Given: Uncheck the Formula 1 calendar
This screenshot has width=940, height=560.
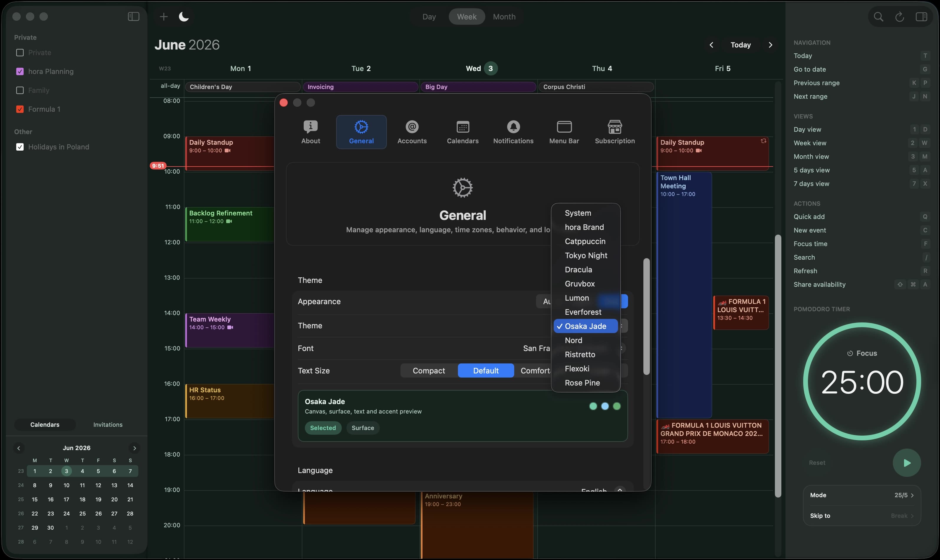Looking at the screenshot, I should 20,109.
